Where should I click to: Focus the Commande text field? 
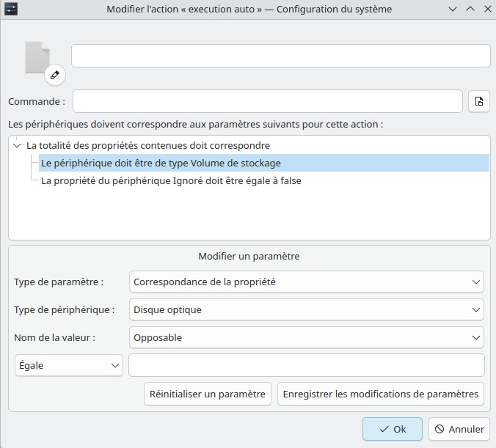click(x=268, y=101)
